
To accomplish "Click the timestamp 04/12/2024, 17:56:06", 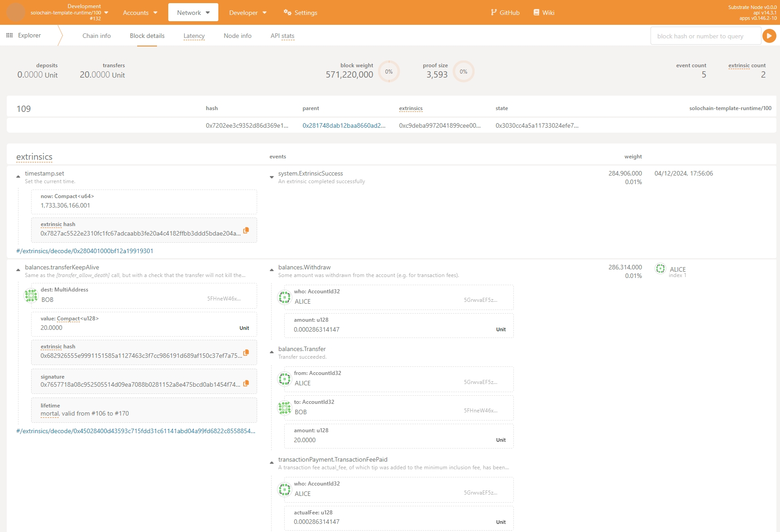I will click(684, 173).
